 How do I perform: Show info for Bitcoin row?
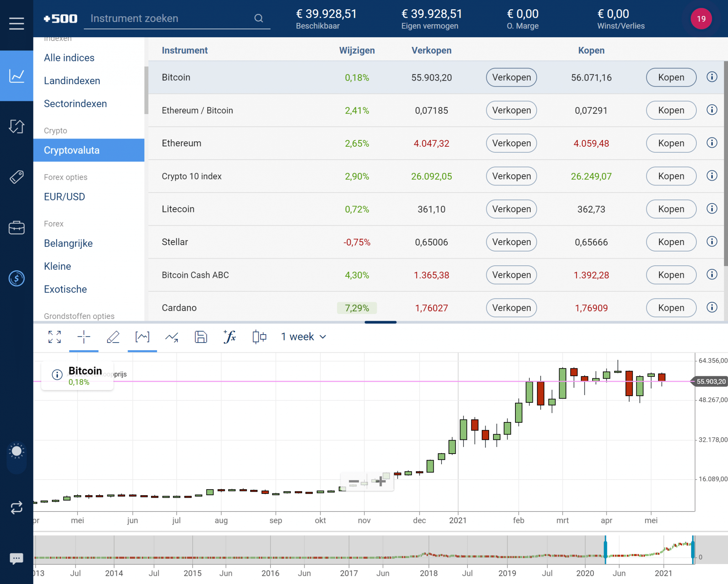point(712,77)
